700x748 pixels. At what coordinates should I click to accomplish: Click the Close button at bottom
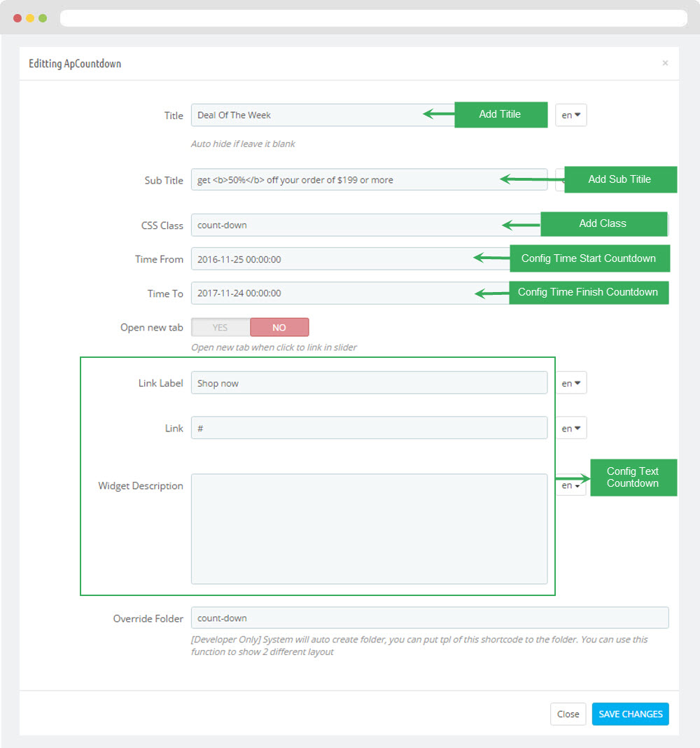568,714
